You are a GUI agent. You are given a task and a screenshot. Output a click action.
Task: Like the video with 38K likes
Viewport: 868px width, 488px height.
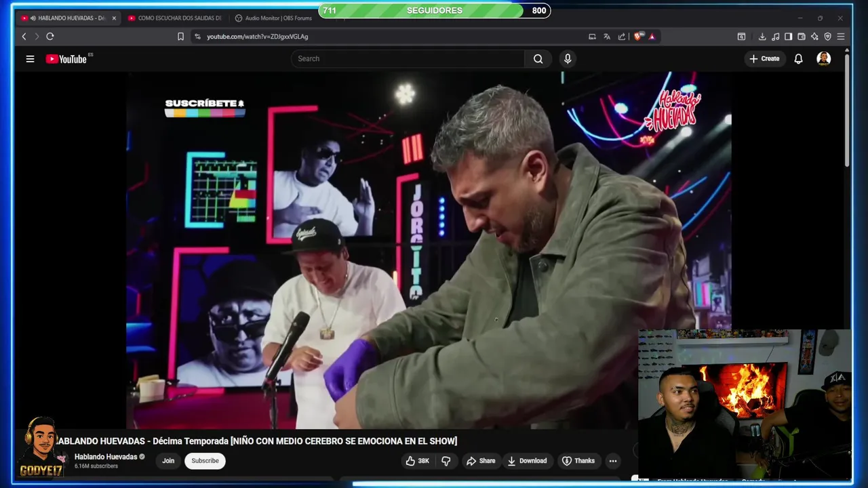pos(417,461)
